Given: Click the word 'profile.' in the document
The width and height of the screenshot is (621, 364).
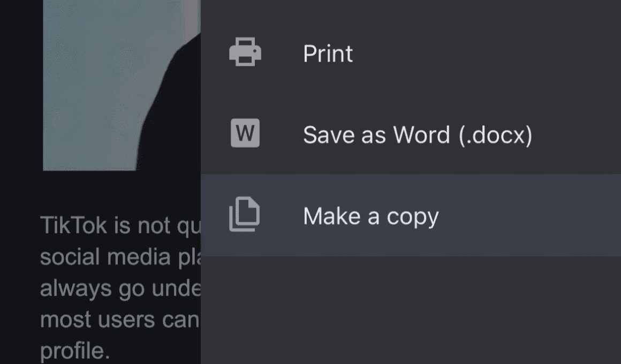Looking at the screenshot, I should [75, 351].
